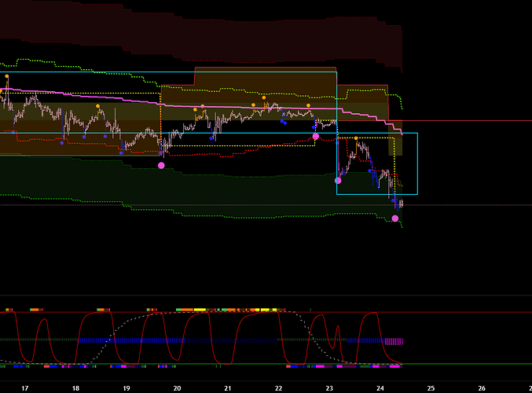Click the magenta histogram bars in the oscillator
The height and width of the screenshot is (393, 532).
tap(394, 341)
